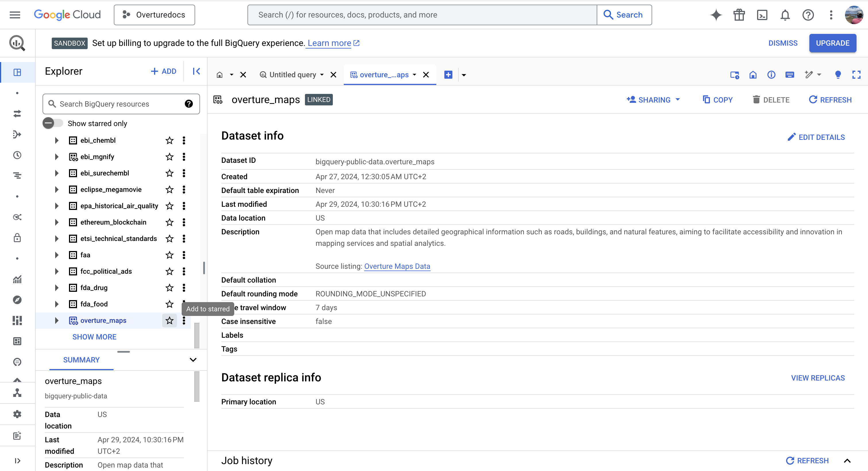868x471 pixels.
Task: Open the Untitled query tab dropdown
Action: click(322, 75)
